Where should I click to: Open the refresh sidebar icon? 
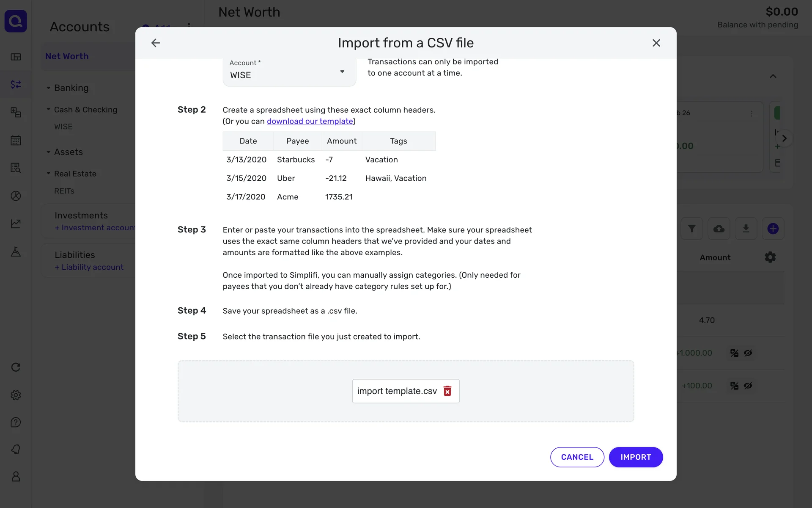pyautogui.click(x=16, y=367)
